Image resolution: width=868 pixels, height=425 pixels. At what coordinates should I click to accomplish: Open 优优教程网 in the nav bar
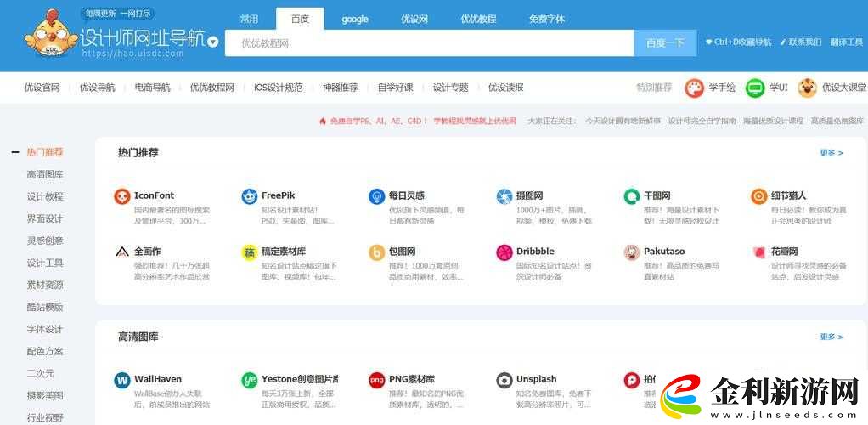[212, 88]
